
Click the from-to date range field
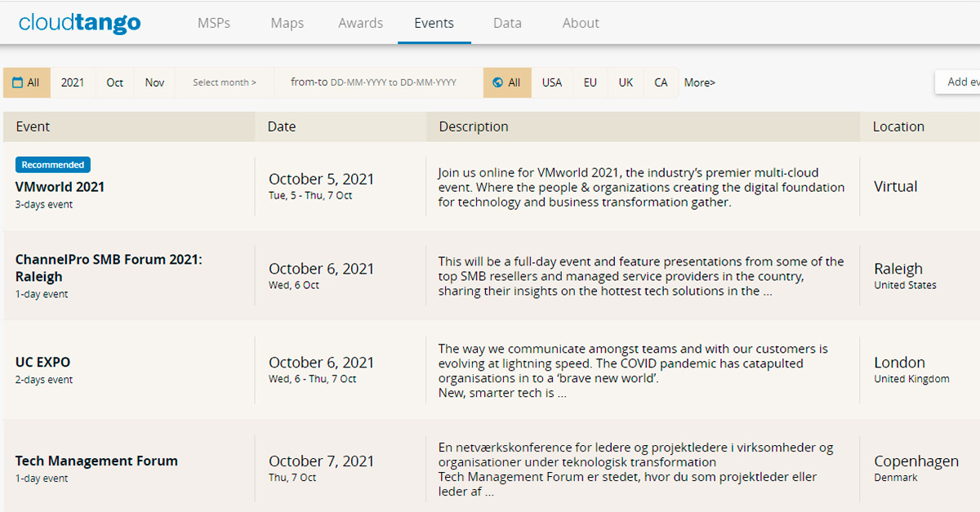coord(378,82)
